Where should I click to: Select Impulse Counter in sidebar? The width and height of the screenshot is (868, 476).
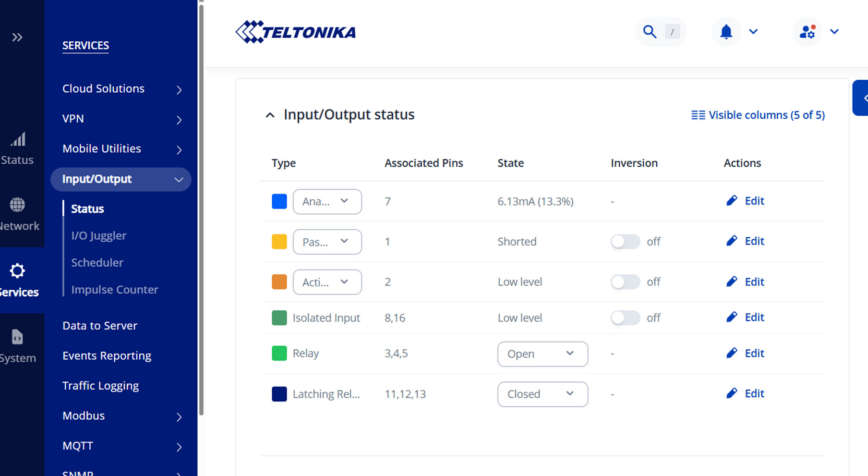pos(115,290)
